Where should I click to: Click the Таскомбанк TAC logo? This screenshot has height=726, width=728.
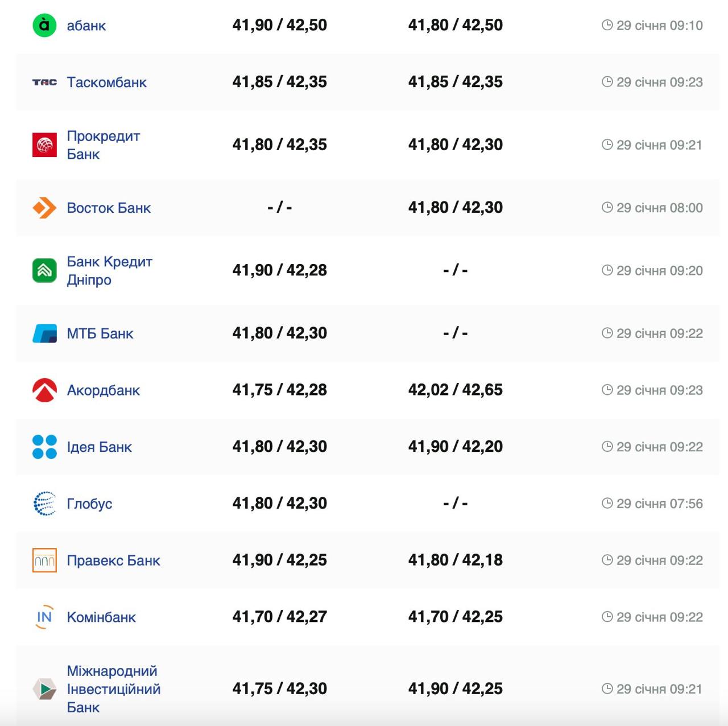click(44, 82)
